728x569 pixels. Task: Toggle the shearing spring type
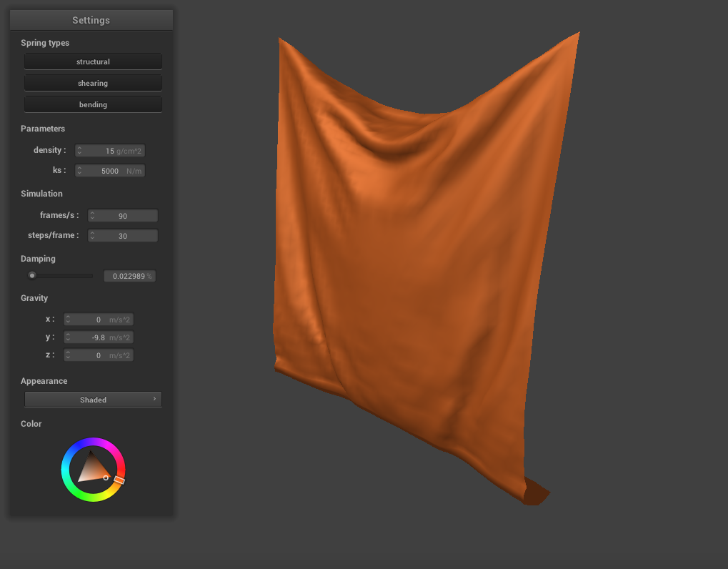[93, 83]
